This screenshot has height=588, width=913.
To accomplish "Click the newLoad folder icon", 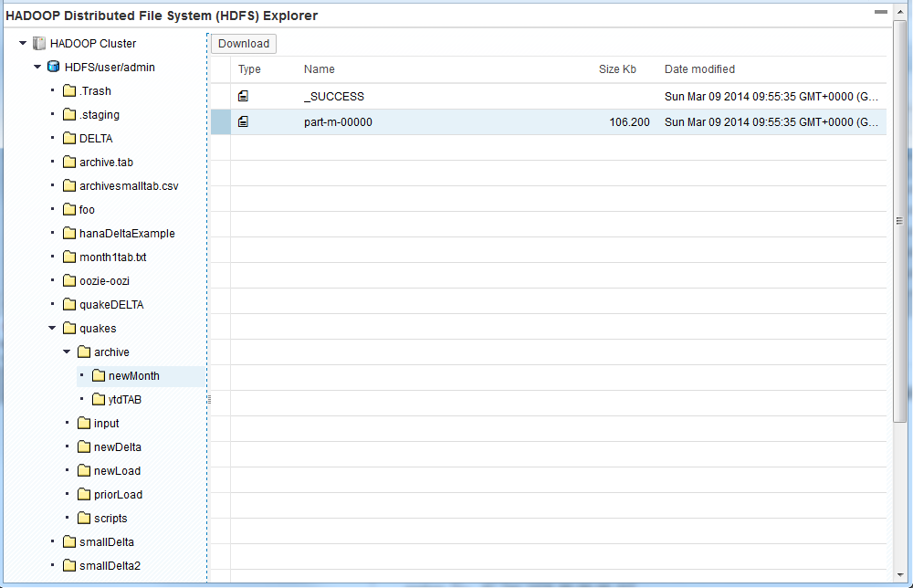I will coord(84,470).
